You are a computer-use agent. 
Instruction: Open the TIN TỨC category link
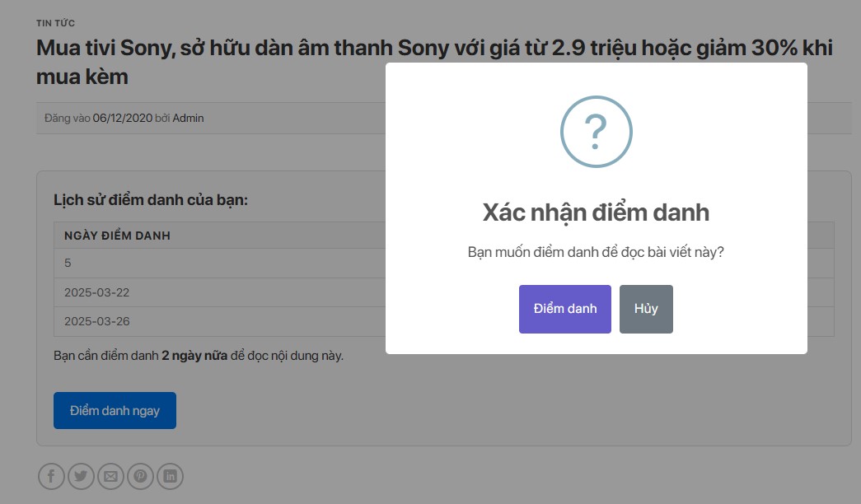pyautogui.click(x=55, y=23)
